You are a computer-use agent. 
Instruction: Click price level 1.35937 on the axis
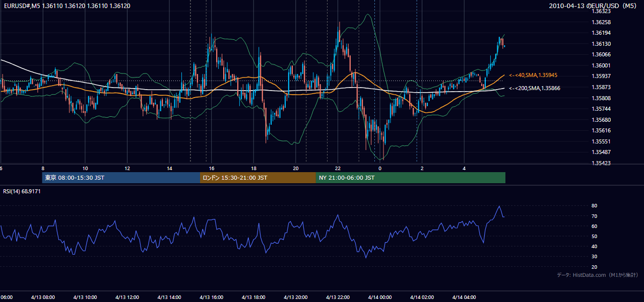point(601,76)
